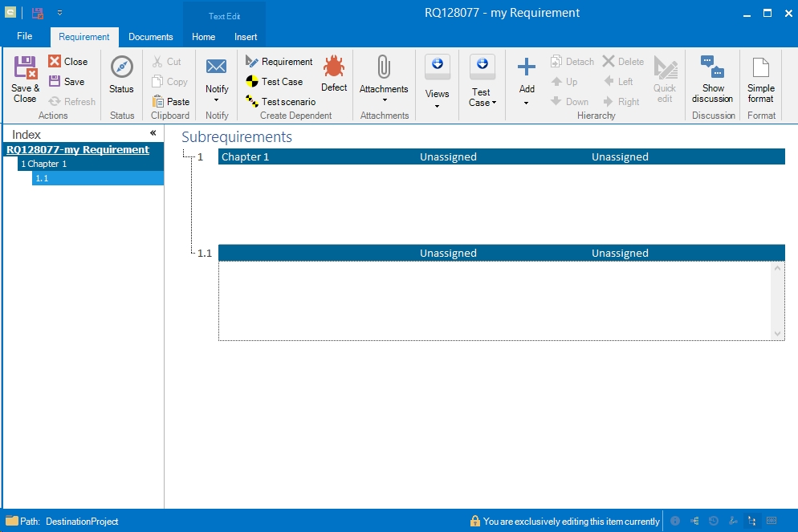
Task: Create a dependent Requirement
Action: pyautogui.click(x=279, y=62)
